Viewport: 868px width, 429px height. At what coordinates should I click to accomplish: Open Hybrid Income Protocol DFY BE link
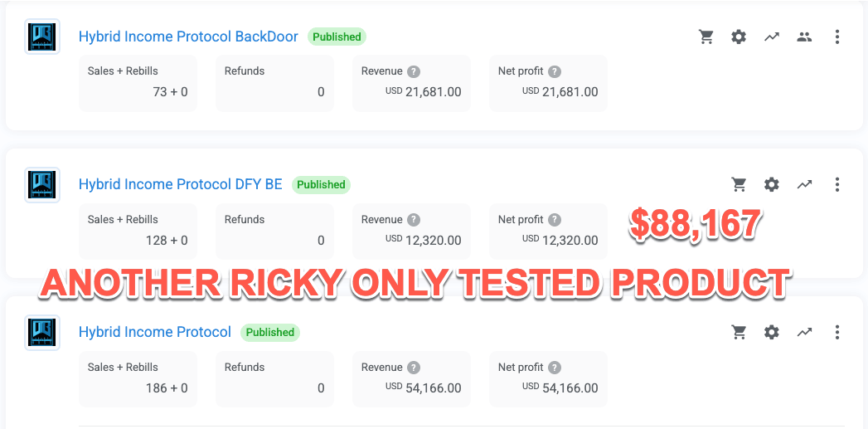coord(181,184)
